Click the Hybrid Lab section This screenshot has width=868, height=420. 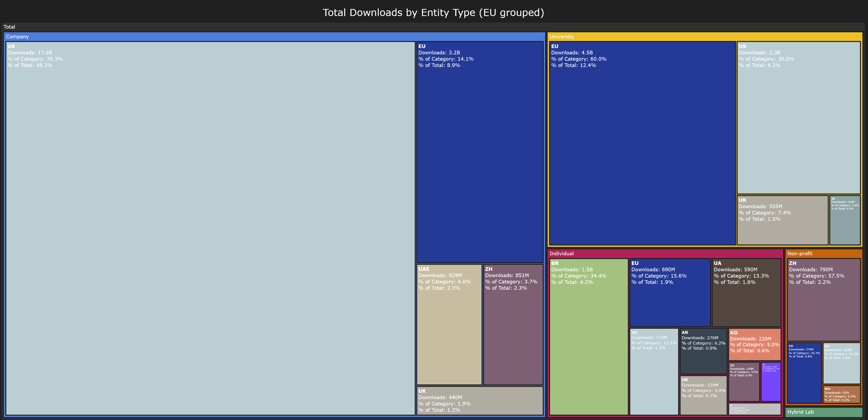click(824, 412)
